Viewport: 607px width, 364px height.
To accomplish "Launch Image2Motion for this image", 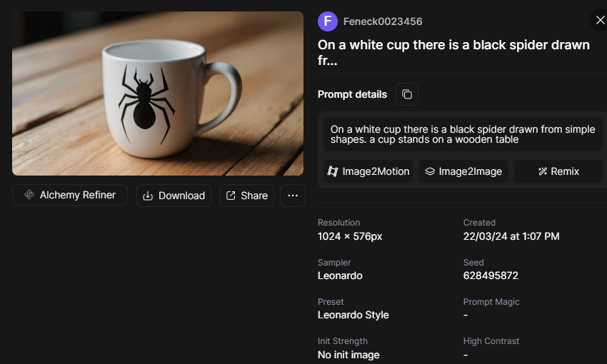I will click(x=368, y=171).
